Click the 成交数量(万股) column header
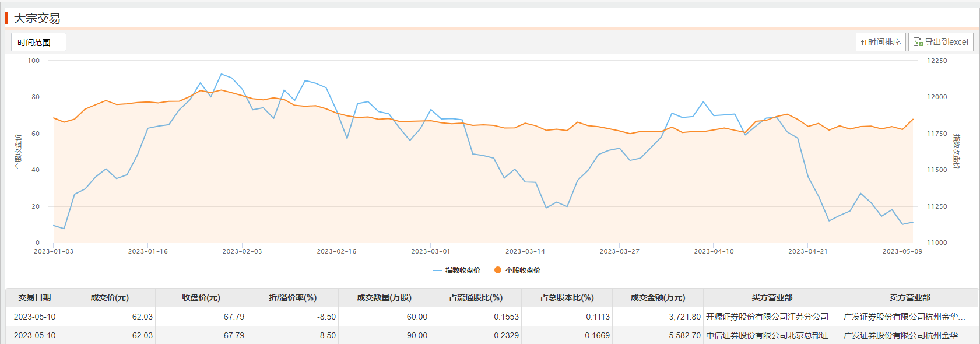The width and height of the screenshot is (980, 344). point(384,297)
